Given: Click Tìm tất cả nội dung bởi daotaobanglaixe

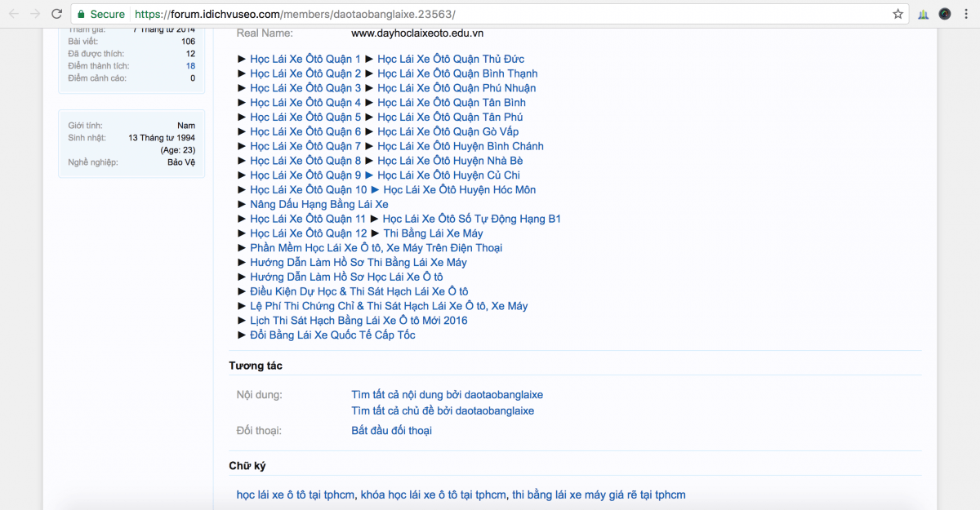Looking at the screenshot, I should pyautogui.click(x=447, y=395).
